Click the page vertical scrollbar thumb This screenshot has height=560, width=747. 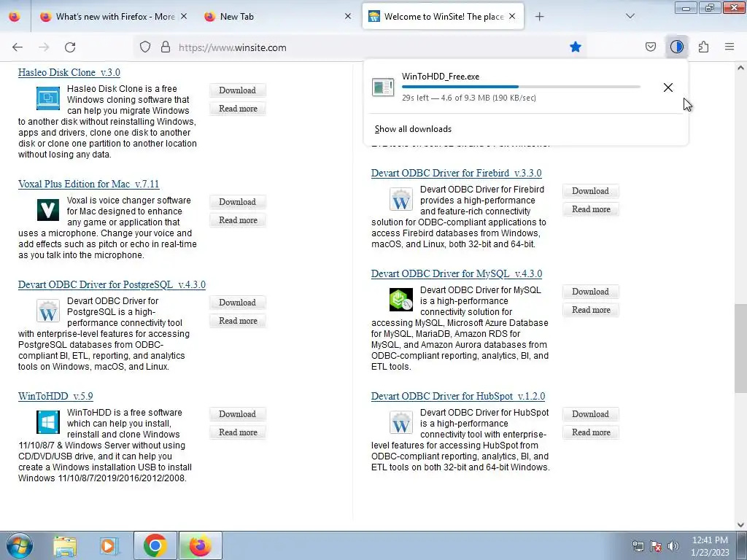pyautogui.click(x=740, y=348)
